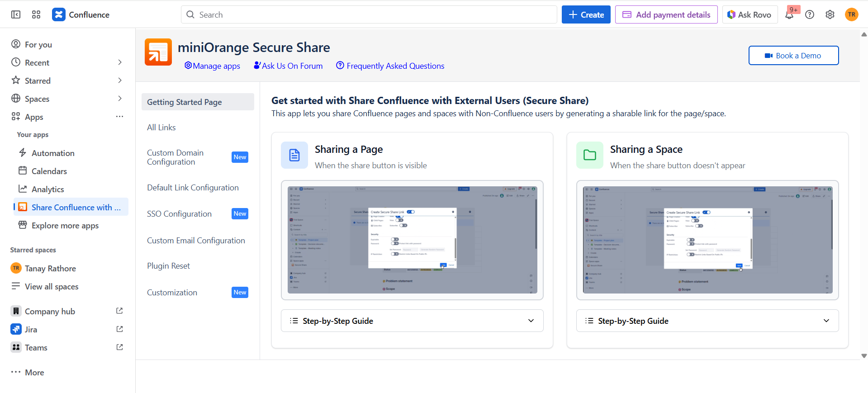Click the Create button
Screen dimensions: 868x393
[586, 14]
